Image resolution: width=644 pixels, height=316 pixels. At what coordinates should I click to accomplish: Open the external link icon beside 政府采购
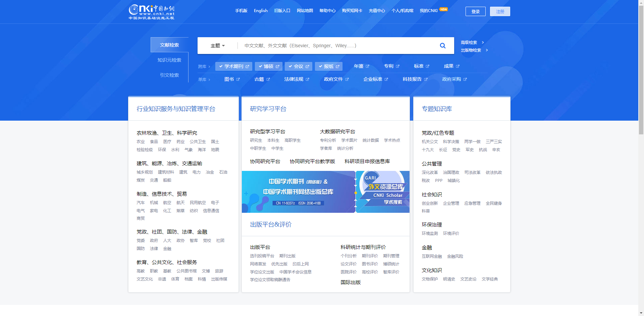pos(465,79)
